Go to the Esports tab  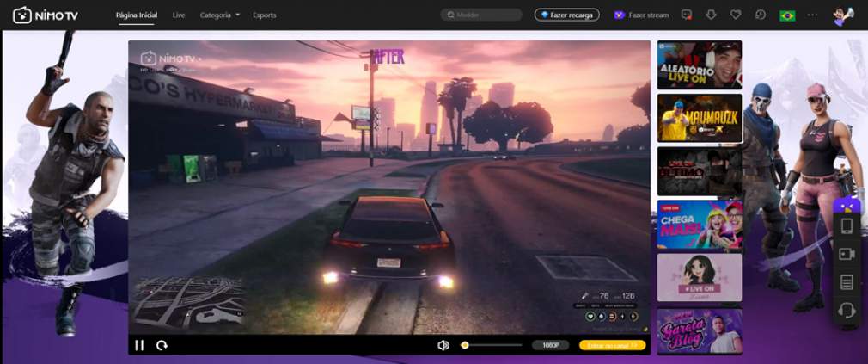pyautogui.click(x=265, y=15)
